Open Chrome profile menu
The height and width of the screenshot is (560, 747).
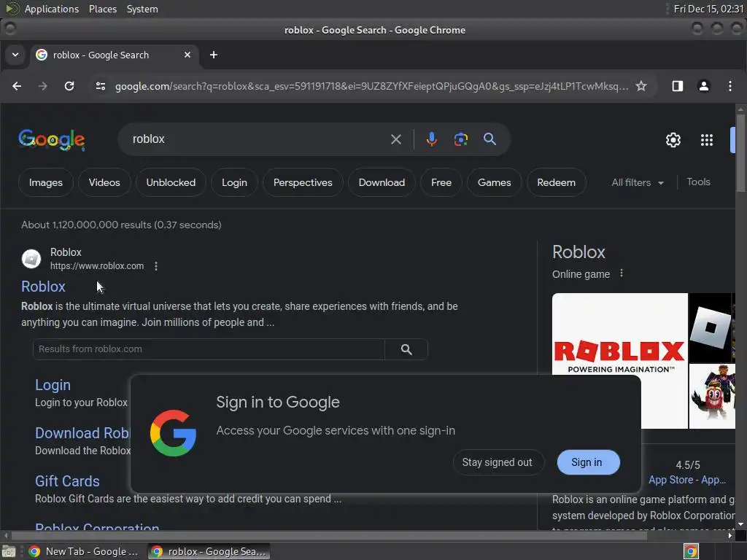coord(704,86)
